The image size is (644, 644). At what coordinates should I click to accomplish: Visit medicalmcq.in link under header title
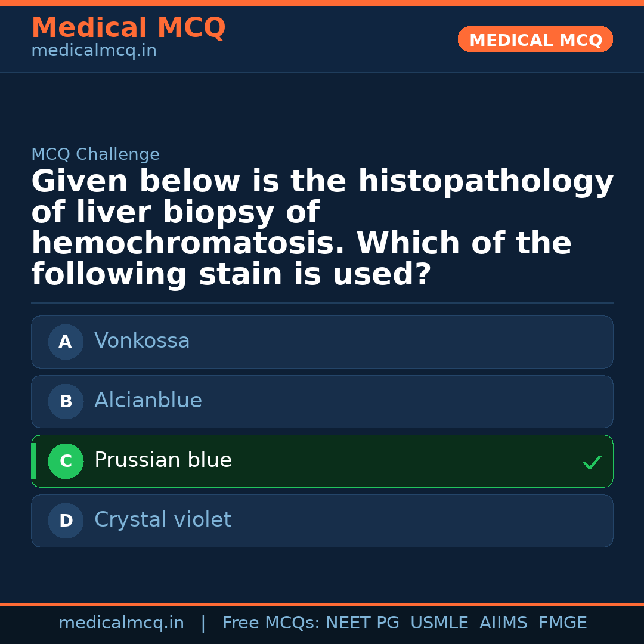[x=94, y=51]
